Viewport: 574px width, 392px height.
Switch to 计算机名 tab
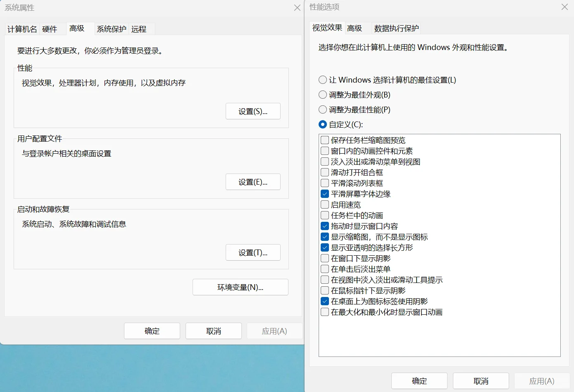[21, 29]
